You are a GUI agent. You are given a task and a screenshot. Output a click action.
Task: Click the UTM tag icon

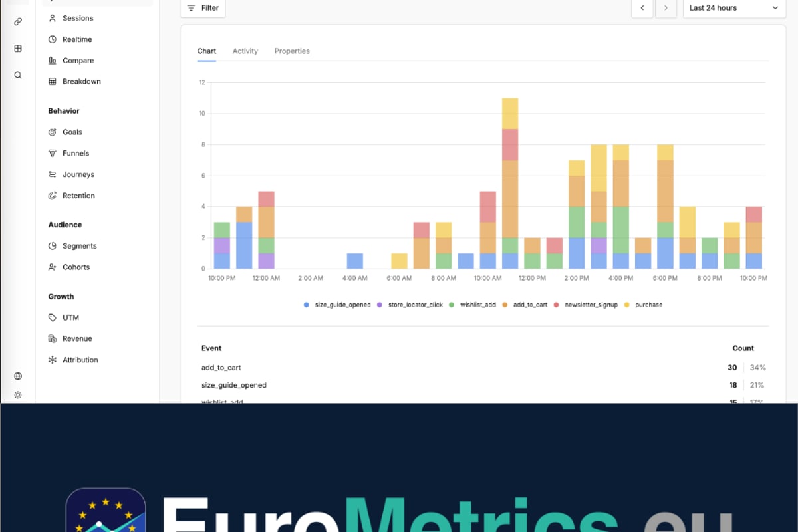(x=53, y=318)
